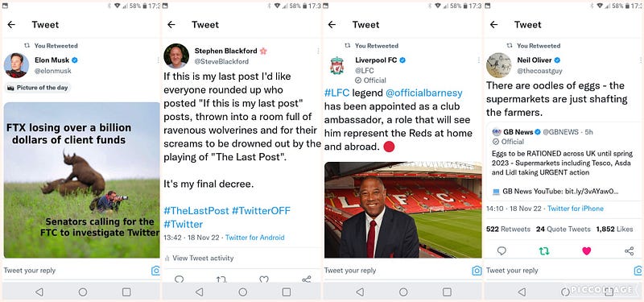Undo the green retweet on Neil Oliver tweet

544,251
